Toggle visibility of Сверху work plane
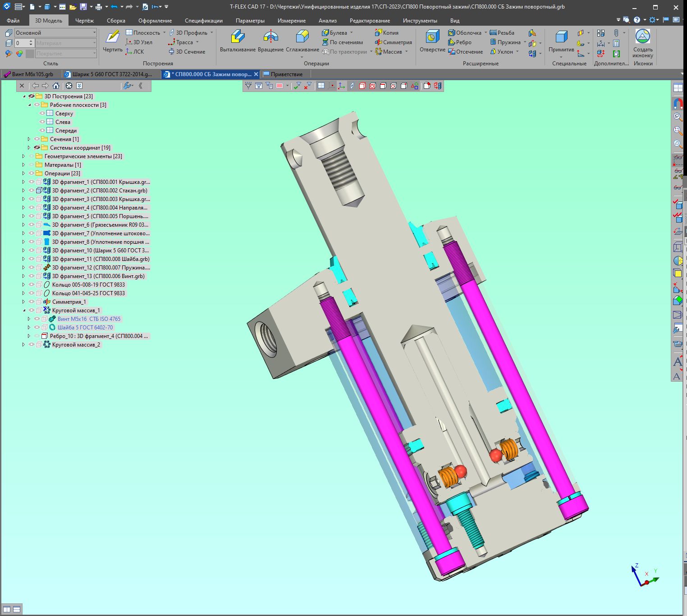 [42, 114]
